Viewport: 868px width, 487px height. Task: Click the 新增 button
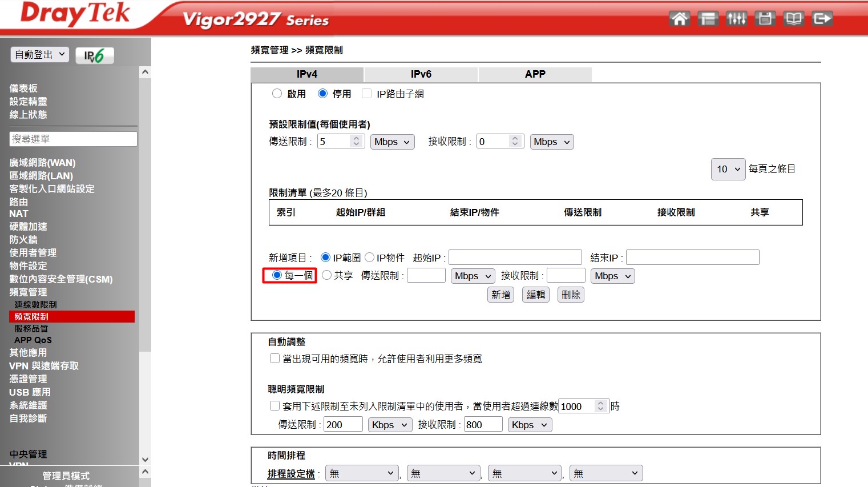tap(500, 295)
